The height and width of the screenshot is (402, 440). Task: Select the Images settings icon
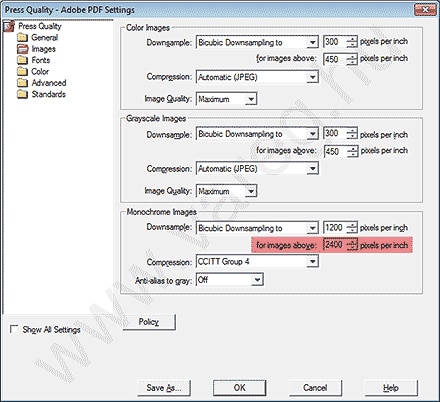coord(22,49)
